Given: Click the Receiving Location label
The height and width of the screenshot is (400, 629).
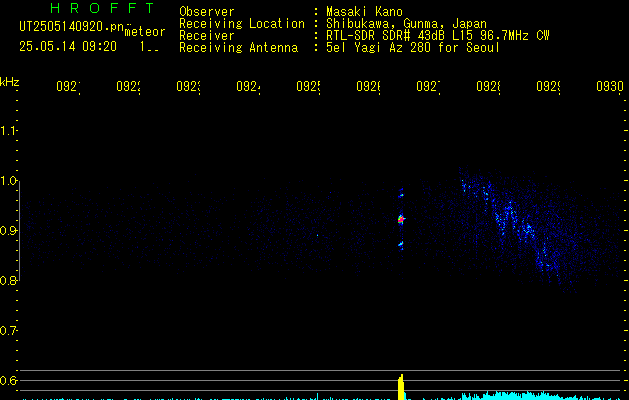Looking at the screenshot, I should pyautogui.click(x=242, y=24).
